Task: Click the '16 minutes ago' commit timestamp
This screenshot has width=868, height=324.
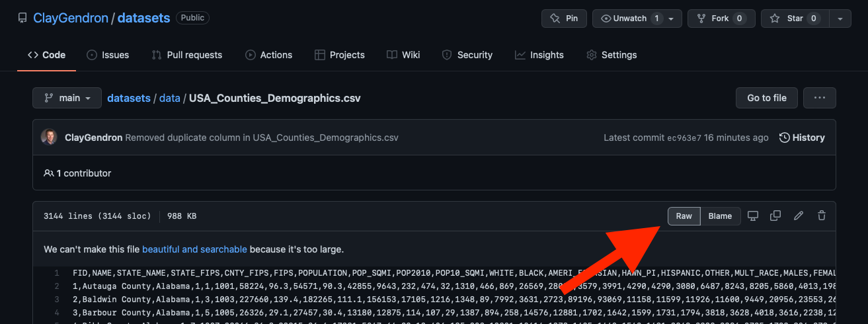Action: (x=738, y=138)
